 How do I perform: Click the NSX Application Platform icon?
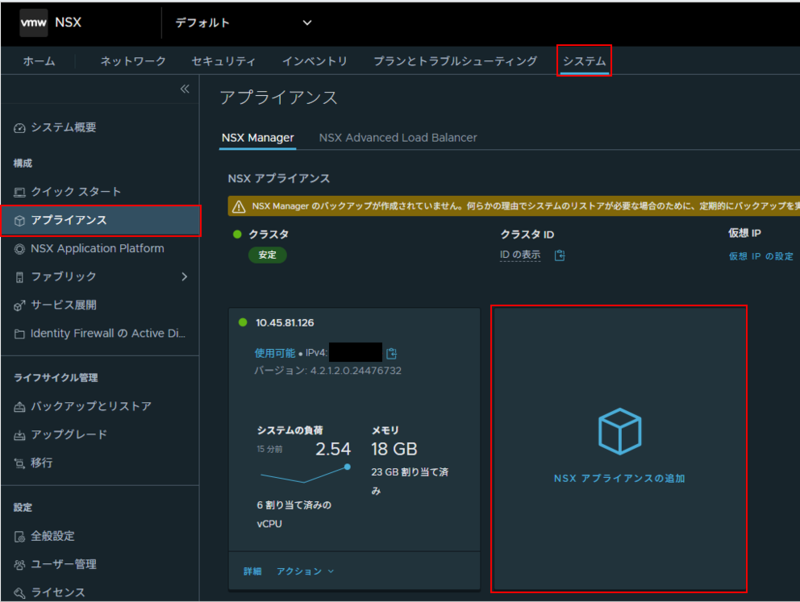pos(19,249)
